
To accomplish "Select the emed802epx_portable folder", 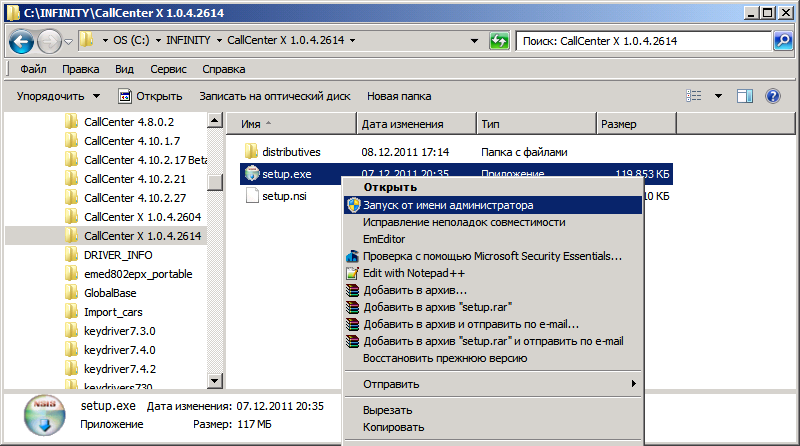I will click(x=138, y=274).
